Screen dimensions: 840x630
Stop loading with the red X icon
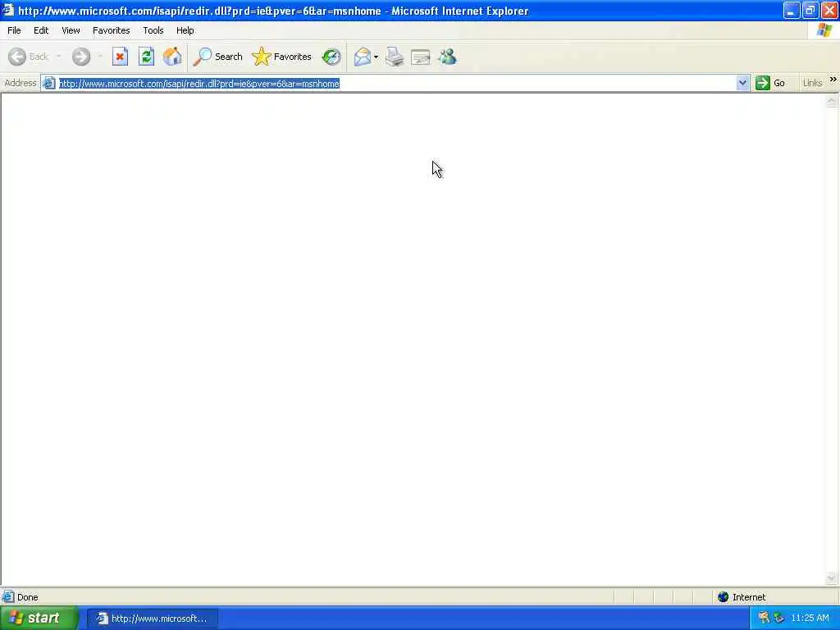click(x=120, y=57)
